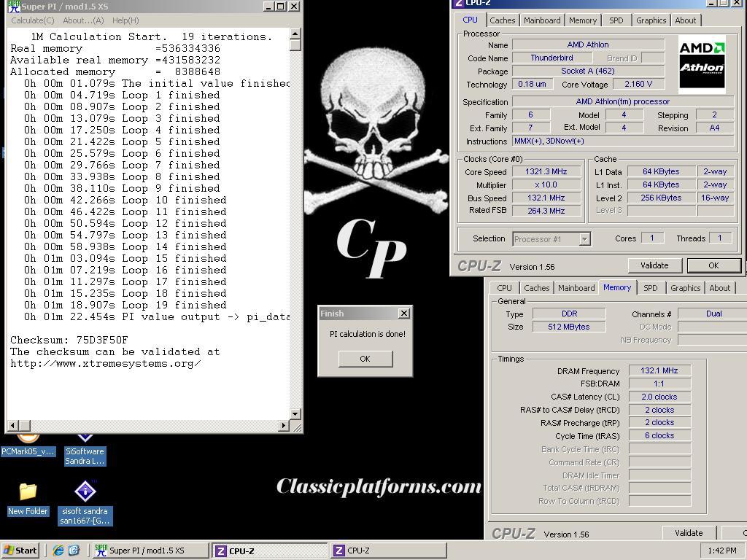Screen dimensions: 747x560
Task: Select Caches tab in upper CPU-Z window
Action: pyautogui.click(x=502, y=20)
